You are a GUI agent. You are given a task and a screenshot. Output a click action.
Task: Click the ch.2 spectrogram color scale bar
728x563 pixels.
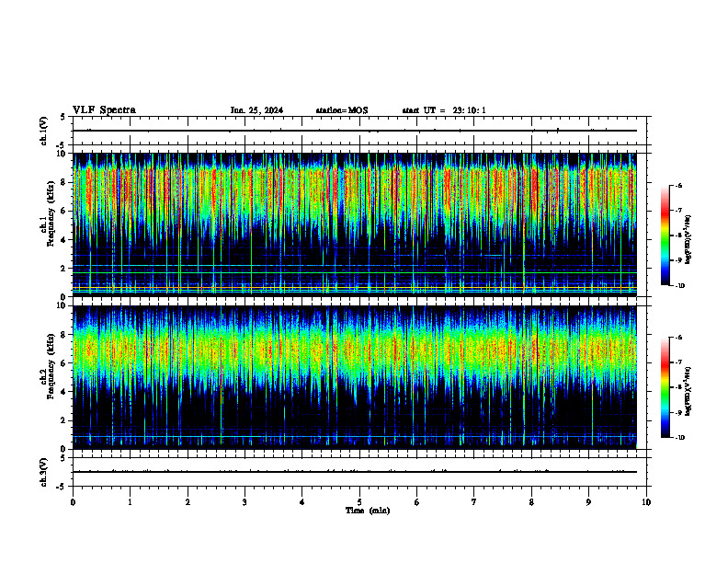[665, 387]
